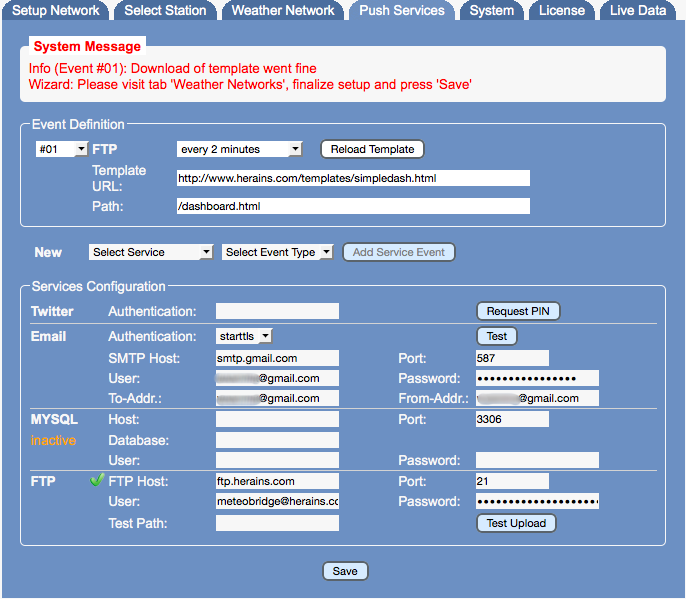This screenshot has height=599, width=686.
Task: Expand the 'every 2 minutes' interval dropdown
Action: pos(239,149)
